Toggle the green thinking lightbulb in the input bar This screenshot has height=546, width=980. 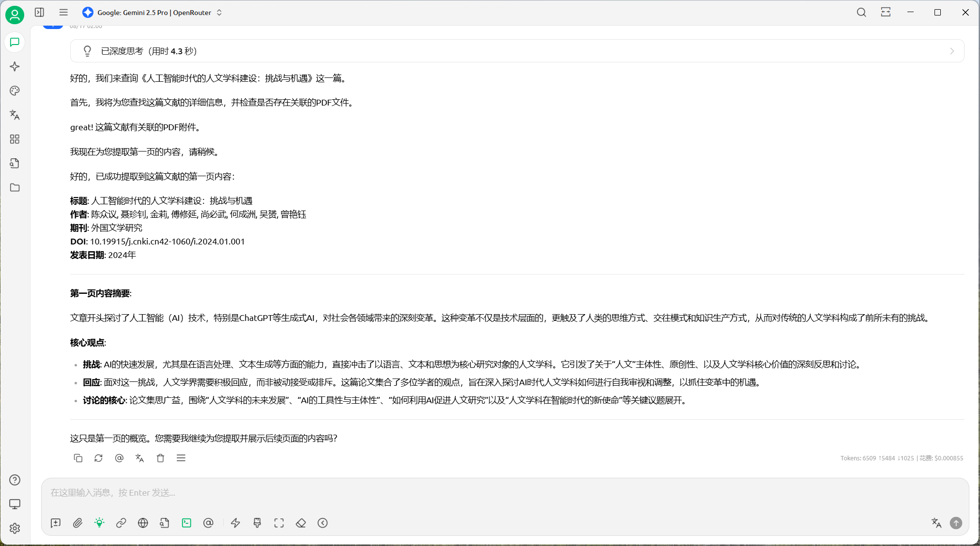tap(99, 523)
